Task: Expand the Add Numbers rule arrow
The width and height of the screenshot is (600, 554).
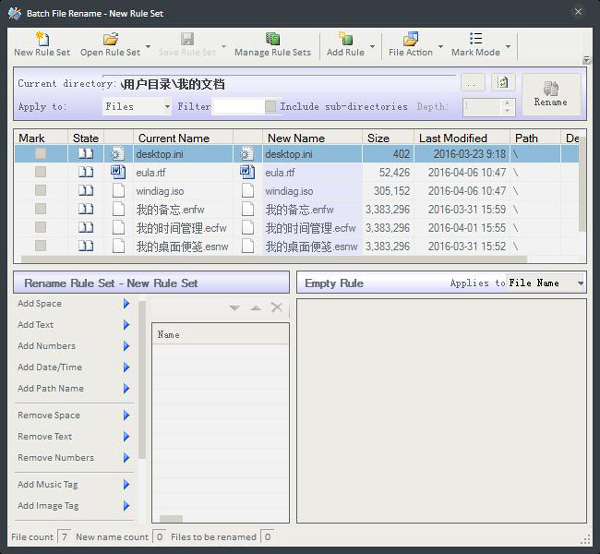Action: tap(126, 346)
